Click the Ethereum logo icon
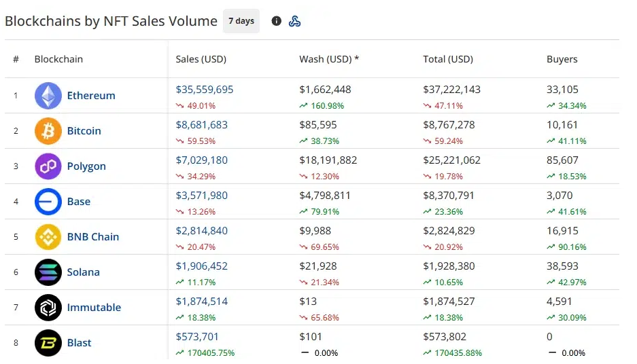 [x=48, y=96]
